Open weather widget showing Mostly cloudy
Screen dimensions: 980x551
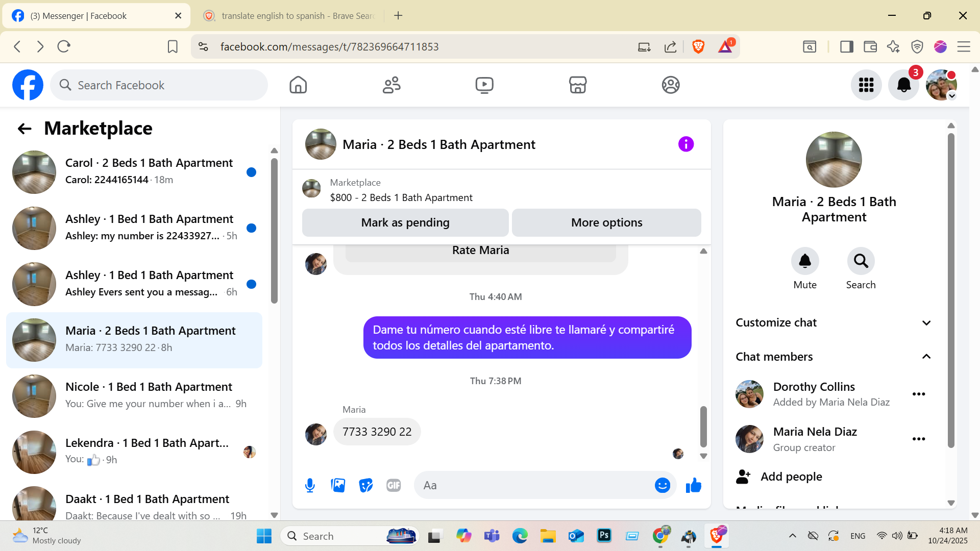click(x=47, y=536)
